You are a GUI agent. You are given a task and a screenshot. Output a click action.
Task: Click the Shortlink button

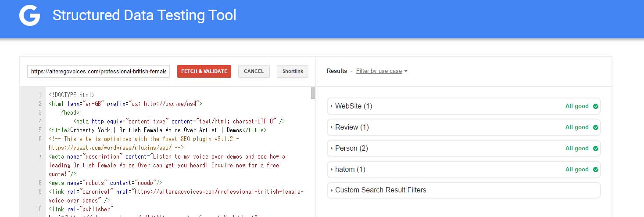click(x=293, y=71)
